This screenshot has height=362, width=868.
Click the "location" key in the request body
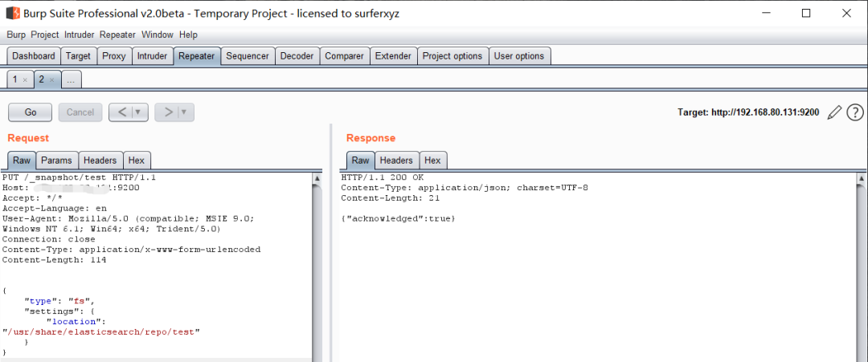click(x=76, y=321)
